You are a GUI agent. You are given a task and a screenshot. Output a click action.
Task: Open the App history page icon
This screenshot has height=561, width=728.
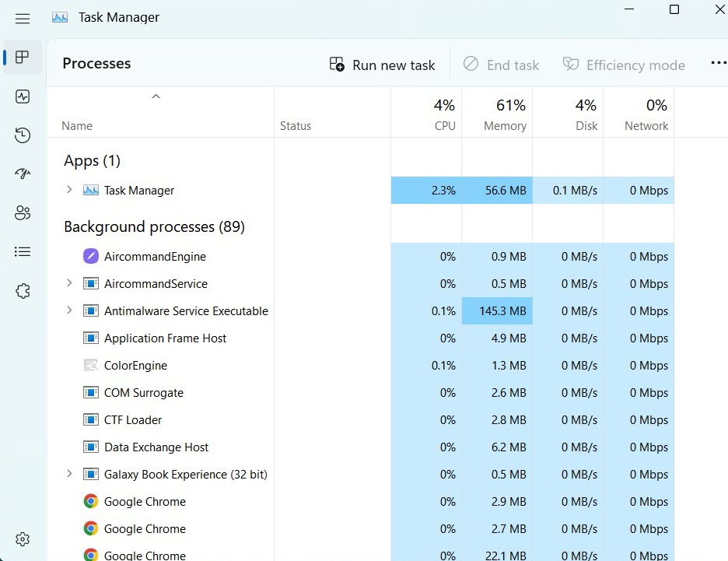pyautogui.click(x=23, y=135)
